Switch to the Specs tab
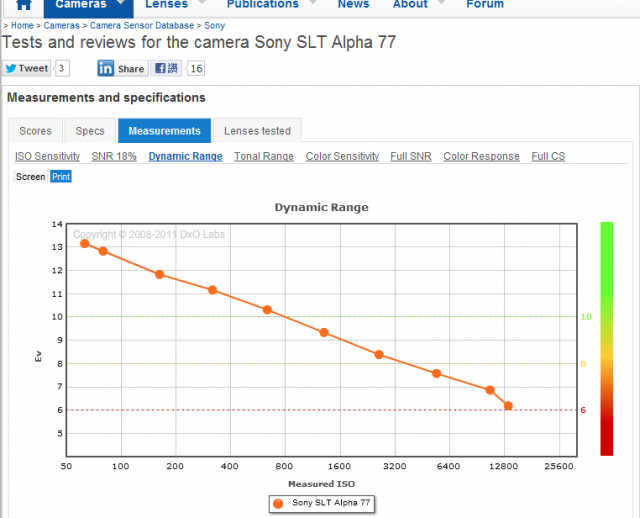The height and width of the screenshot is (518, 640). click(90, 131)
